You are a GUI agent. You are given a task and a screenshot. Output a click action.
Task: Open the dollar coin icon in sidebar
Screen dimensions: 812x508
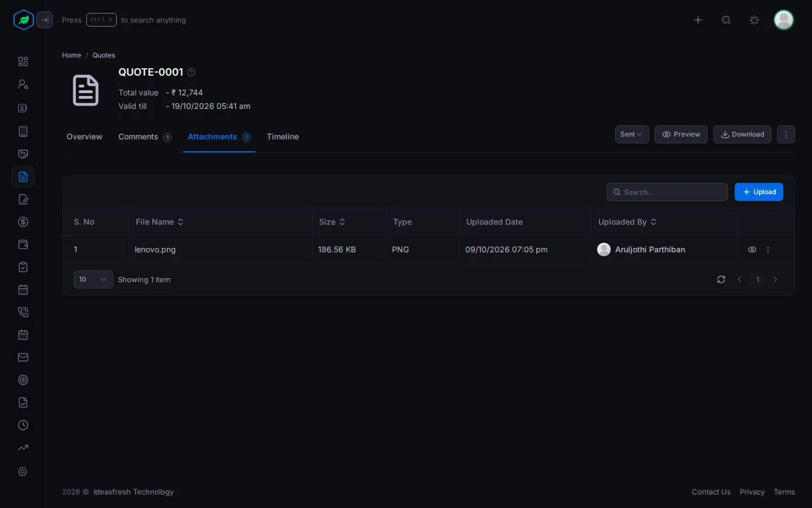[23, 222]
